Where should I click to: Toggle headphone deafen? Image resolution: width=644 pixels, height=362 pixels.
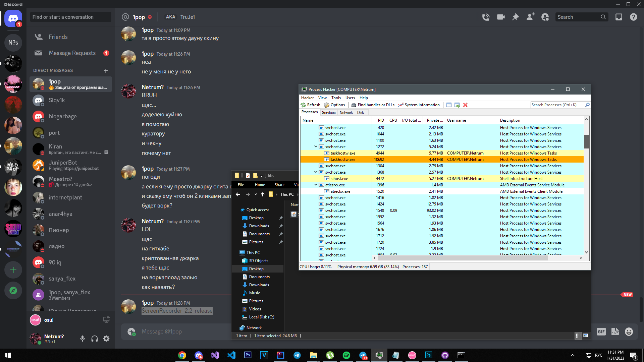[x=95, y=339]
